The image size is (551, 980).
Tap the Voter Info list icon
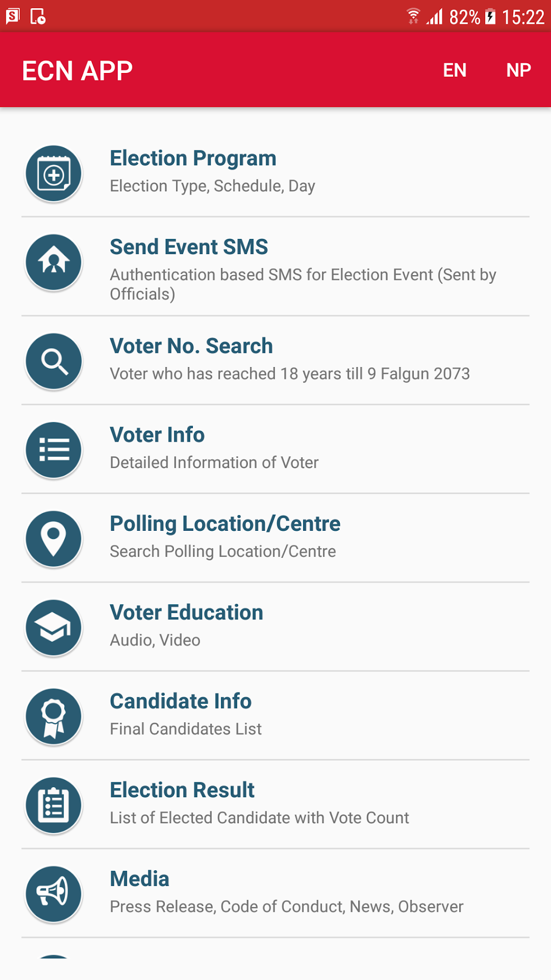click(53, 450)
